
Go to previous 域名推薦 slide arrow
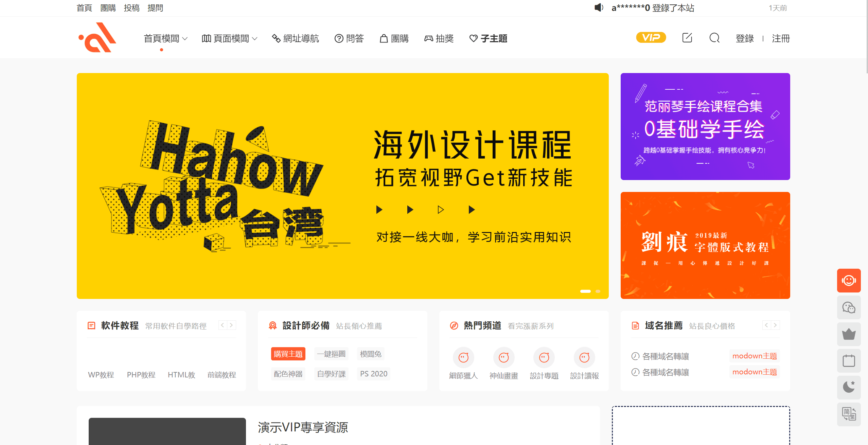coord(766,325)
